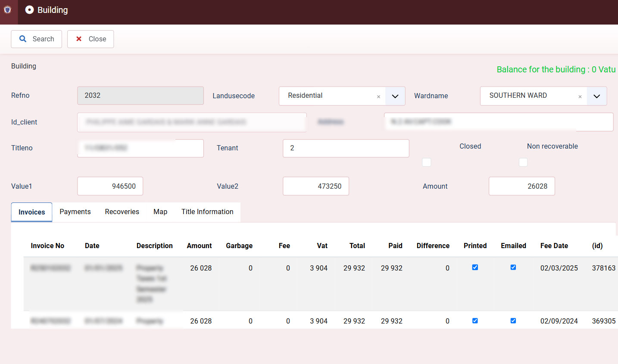Click the magnifying glass icon on Search

point(23,39)
